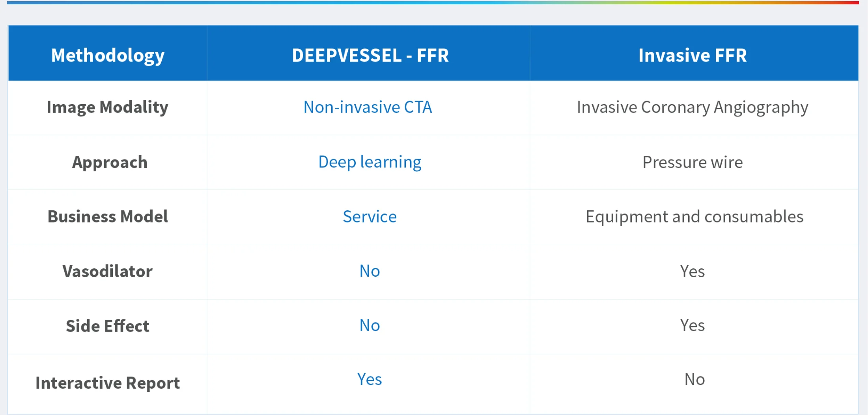Click No in the Vasodilator row
Viewport: 868px width, 416px height.
pos(370,271)
